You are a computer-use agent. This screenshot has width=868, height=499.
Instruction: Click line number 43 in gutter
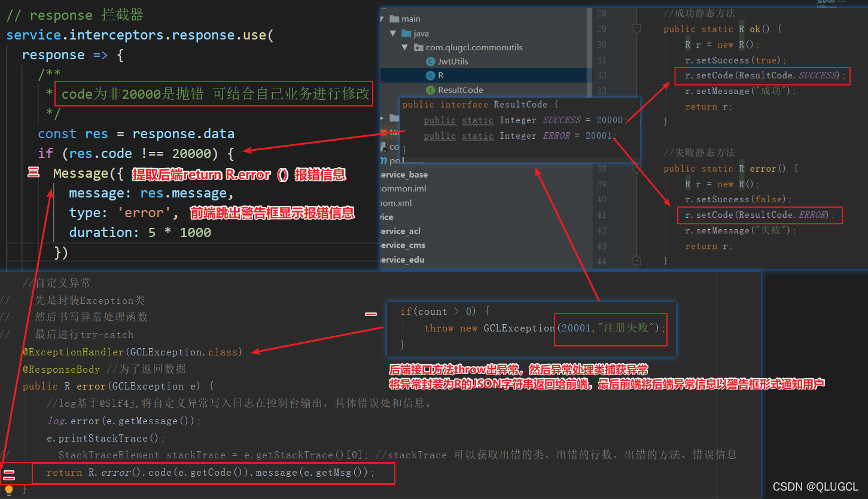tap(601, 246)
